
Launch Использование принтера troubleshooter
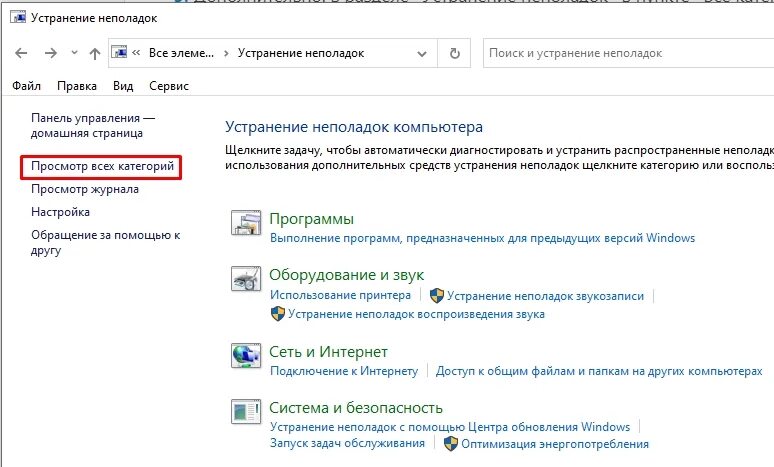(x=340, y=295)
